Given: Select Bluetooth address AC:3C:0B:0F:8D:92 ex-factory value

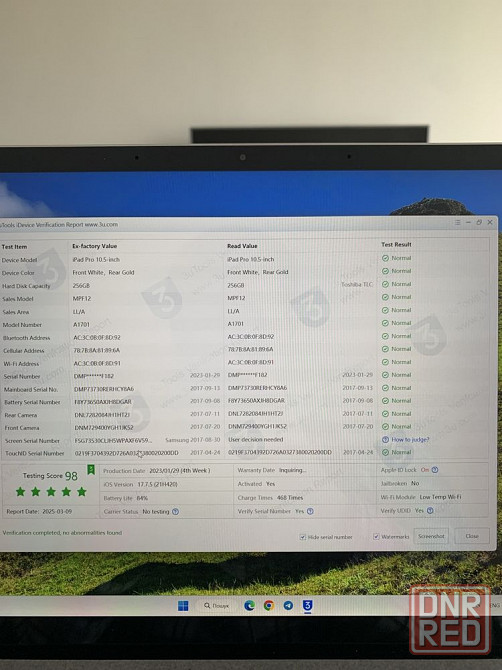Looking at the screenshot, I should [x=97, y=338].
